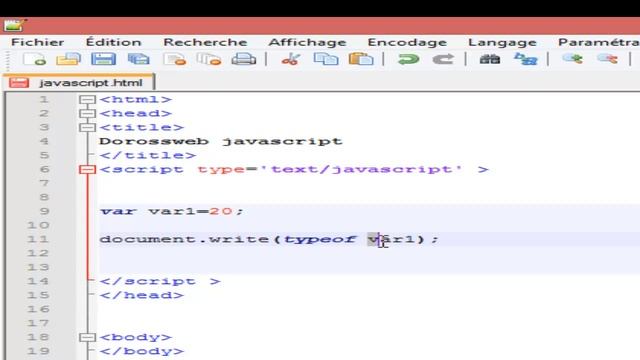Click the '</head>' tag on line 15
The width and height of the screenshot is (640, 360).
(x=142, y=296)
